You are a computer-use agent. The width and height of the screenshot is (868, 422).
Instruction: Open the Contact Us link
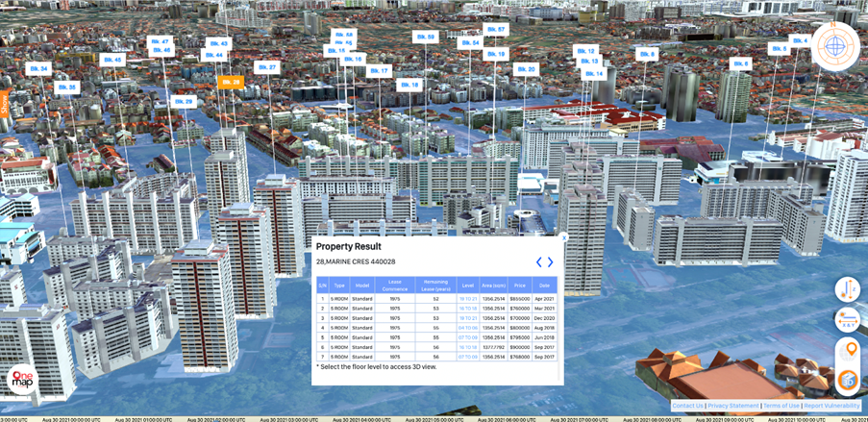(x=687, y=406)
